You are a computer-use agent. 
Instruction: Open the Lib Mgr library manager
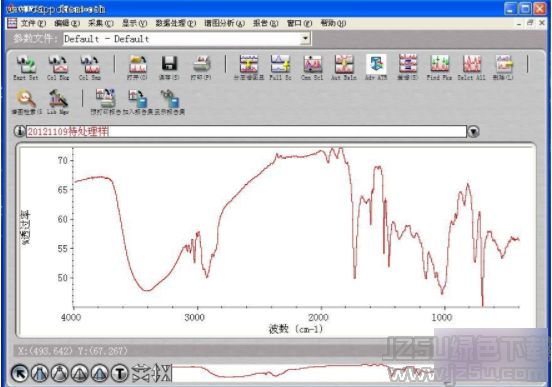tap(58, 102)
